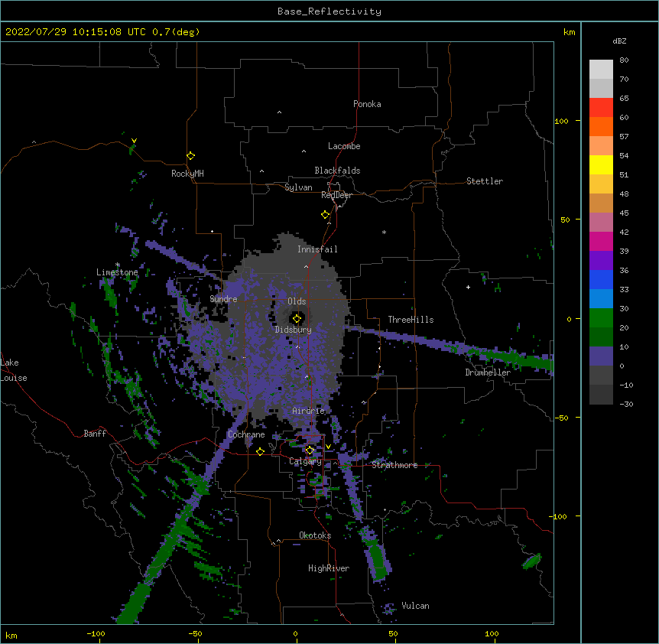Click the Base_Reflectivity title
This screenshot has height=644, width=659.
329,11
